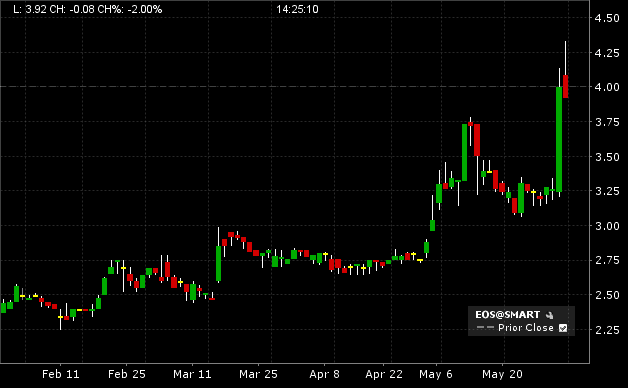The width and height of the screenshot is (628, 388).
Task: Select the EOS@SMART legend label
Action: tap(507, 315)
